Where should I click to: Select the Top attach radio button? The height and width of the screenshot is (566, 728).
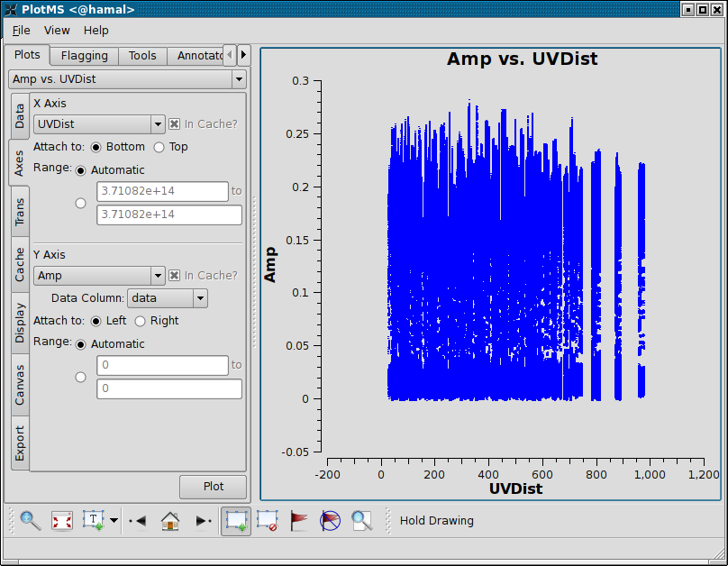[x=159, y=147]
